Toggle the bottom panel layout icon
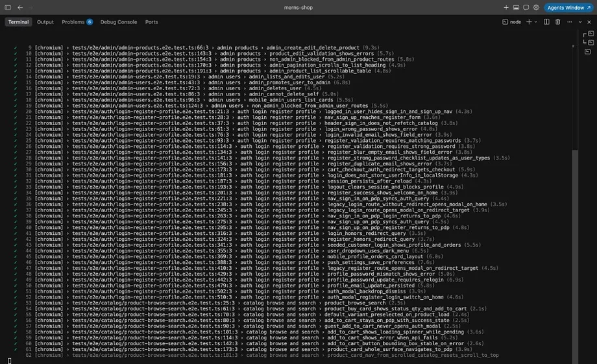597x364 pixels. (x=516, y=7)
